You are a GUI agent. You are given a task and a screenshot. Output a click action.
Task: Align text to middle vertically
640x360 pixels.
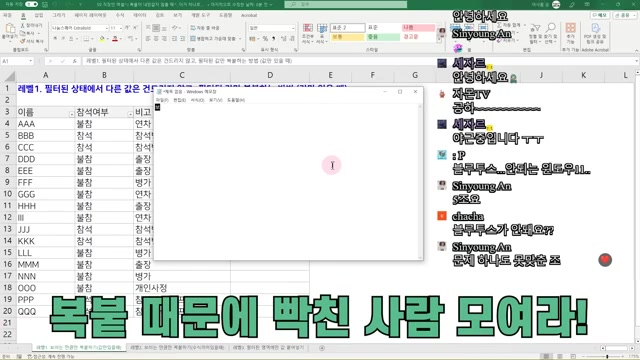tap(156, 28)
